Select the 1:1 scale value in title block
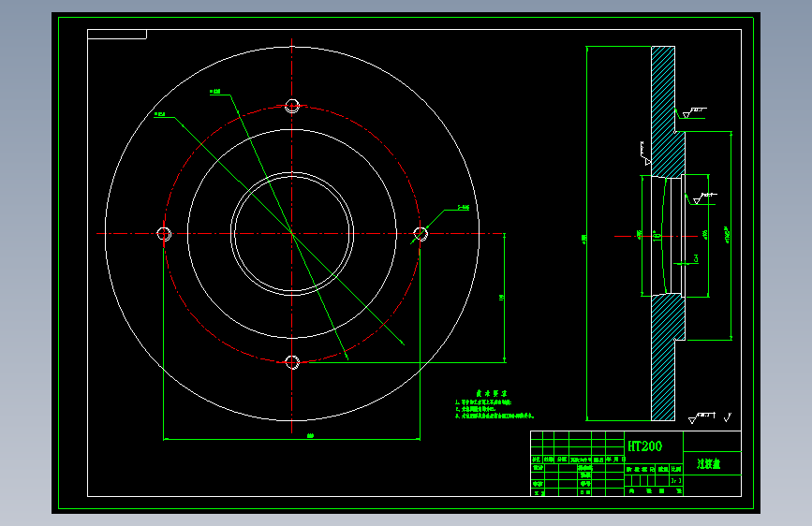This screenshot has width=812, height=526. tap(676, 480)
